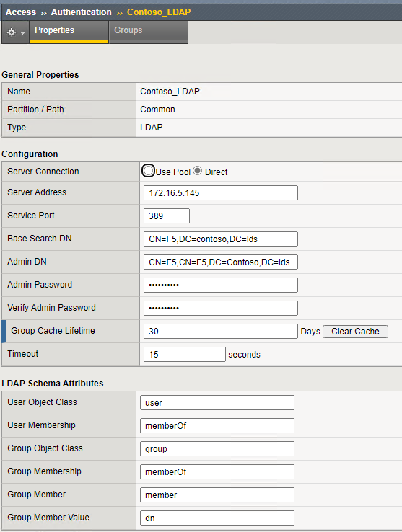Select the Use Pool radio button
402x532 pixels.
click(x=148, y=171)
